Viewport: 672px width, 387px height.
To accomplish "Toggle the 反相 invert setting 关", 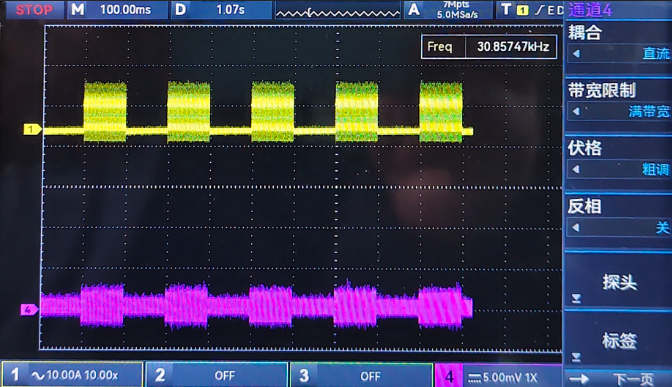I will point(618,228).
